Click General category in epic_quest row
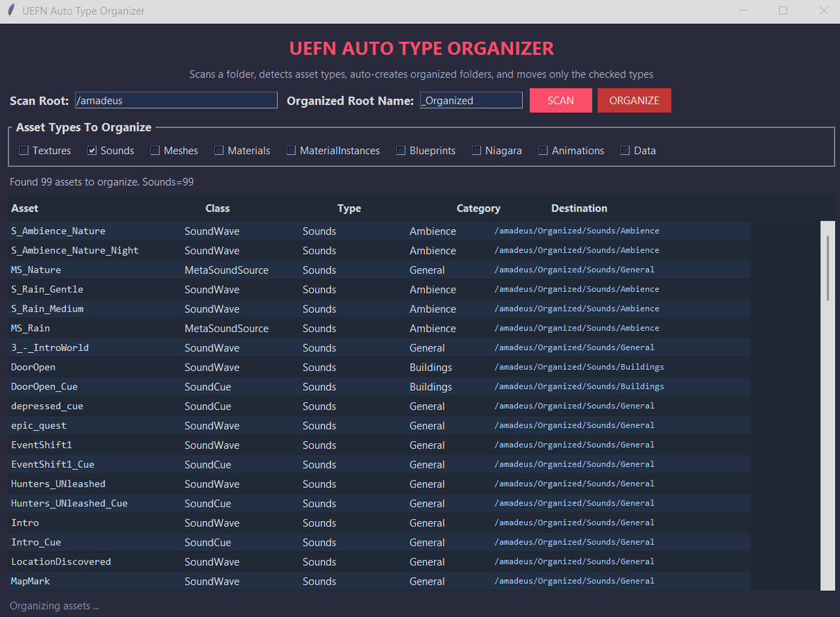 [x=427, y=426]
